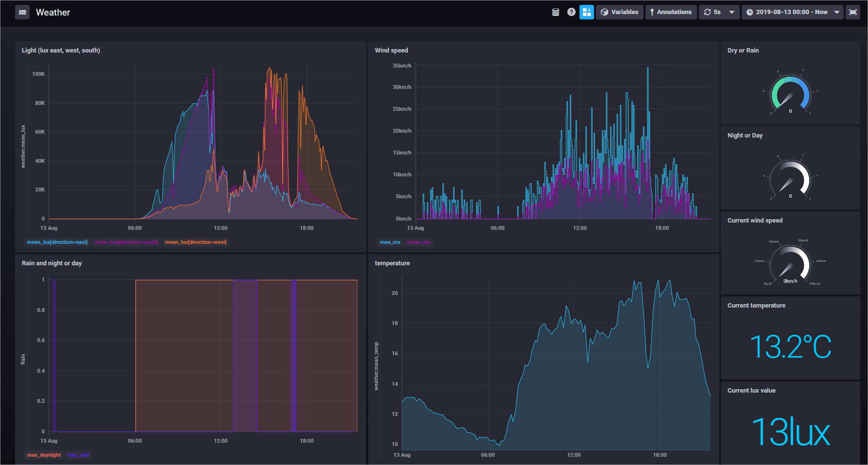Toggle the max_rain legend series
868x465 pixels.
click(x=78, y=455)
